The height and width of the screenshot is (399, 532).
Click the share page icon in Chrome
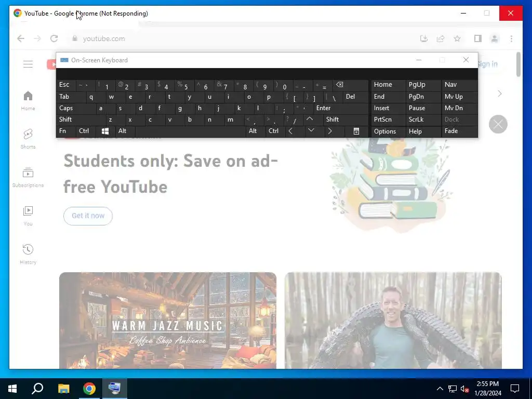(x=441, y=38)
